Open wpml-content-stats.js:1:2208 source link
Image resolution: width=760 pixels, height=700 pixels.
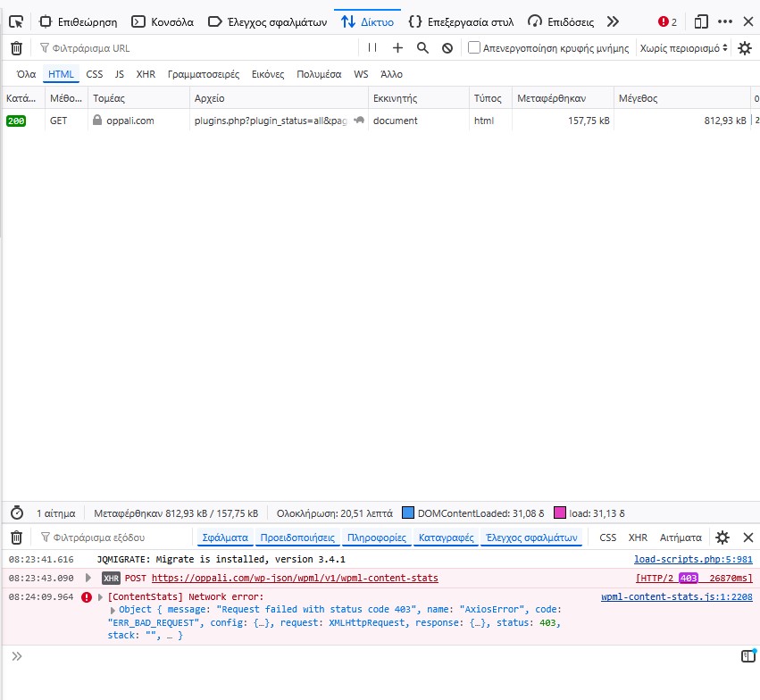676,596
